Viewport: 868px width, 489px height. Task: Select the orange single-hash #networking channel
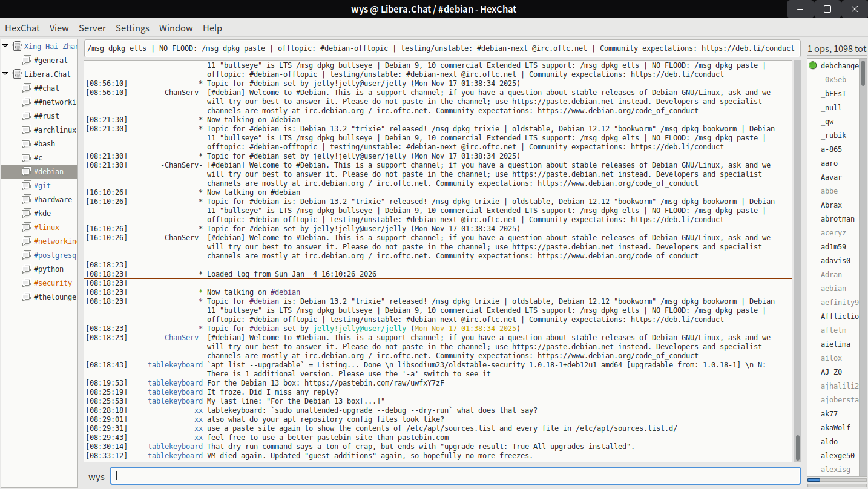(x=56, y=241)
